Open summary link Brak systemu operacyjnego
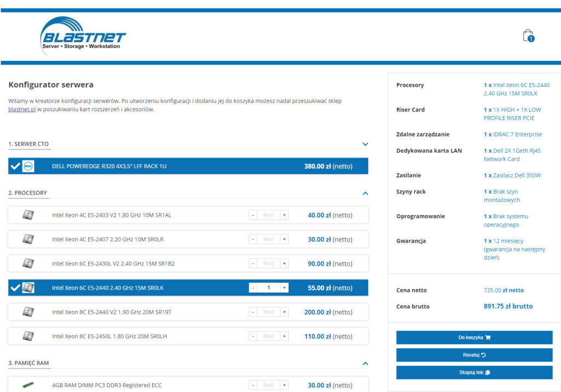 506,220
